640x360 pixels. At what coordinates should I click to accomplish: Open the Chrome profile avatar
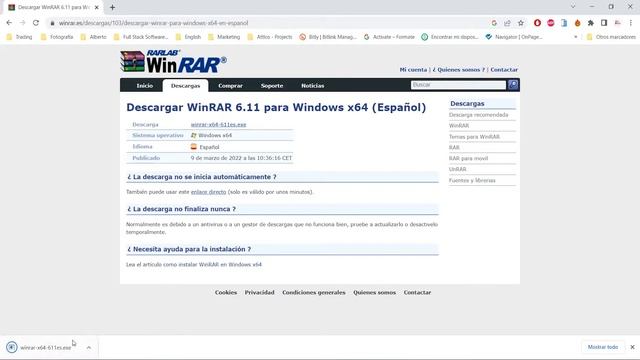click(618, 23)
